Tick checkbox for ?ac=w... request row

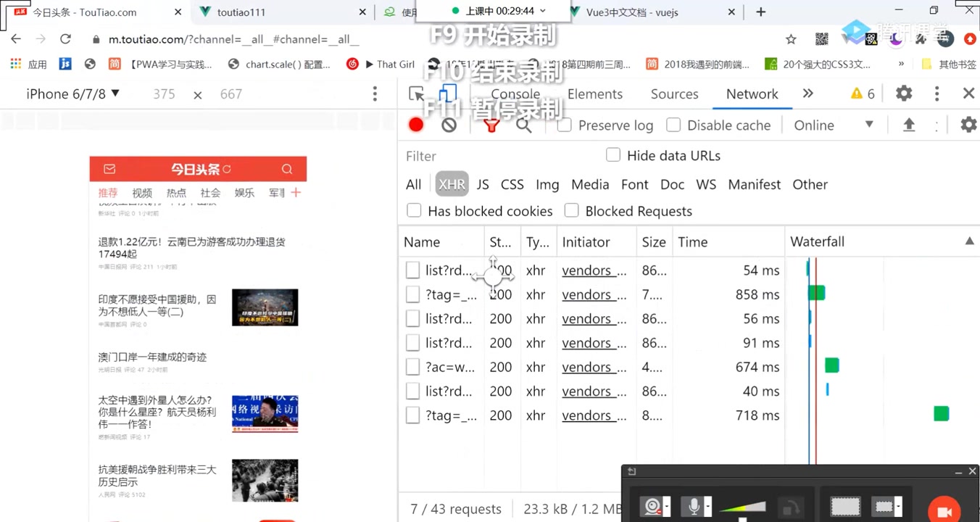click(412, 367)
